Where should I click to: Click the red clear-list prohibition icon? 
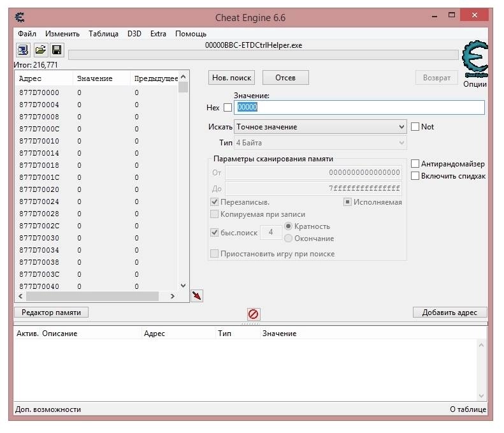click(x=254, y=314)
